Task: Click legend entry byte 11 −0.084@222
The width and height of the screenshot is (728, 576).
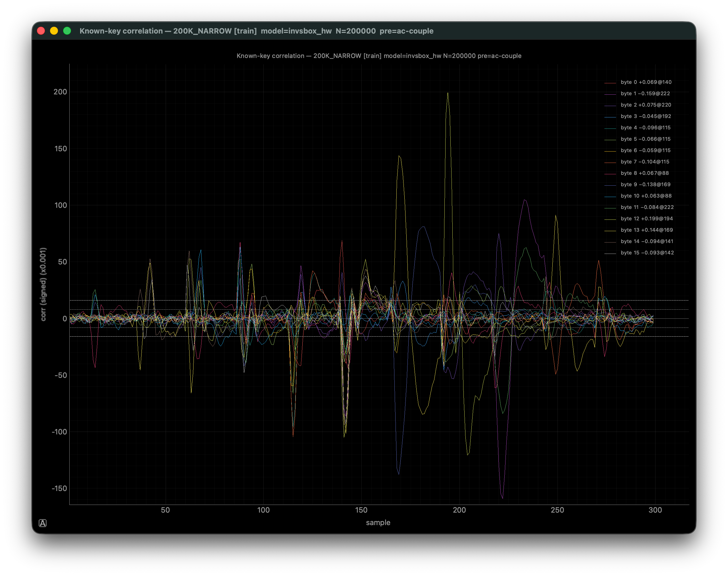Action: [x=639, y=207]
